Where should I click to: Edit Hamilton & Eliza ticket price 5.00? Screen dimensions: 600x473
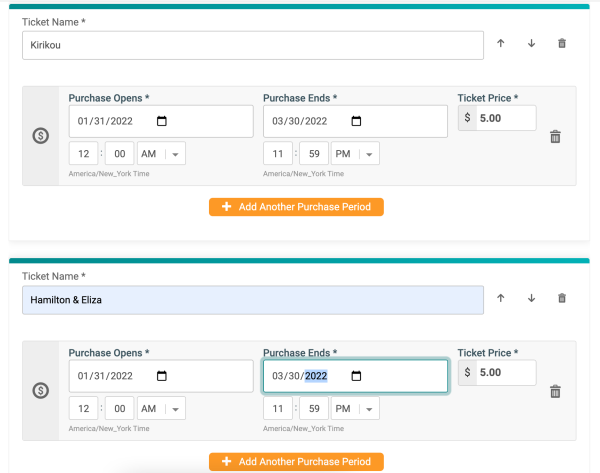click(506, 372)
